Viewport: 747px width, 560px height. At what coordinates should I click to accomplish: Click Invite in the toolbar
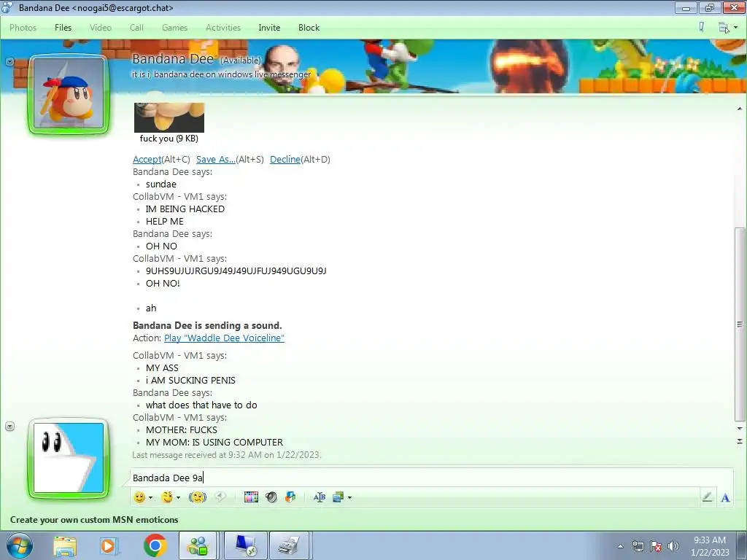click(x=269, y=28)
